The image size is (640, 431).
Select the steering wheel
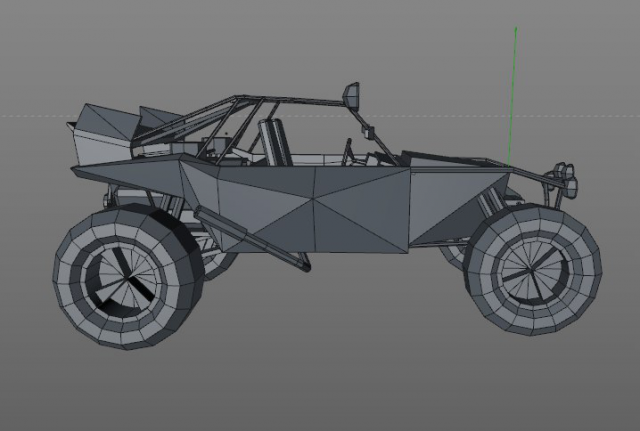(349, 152)
